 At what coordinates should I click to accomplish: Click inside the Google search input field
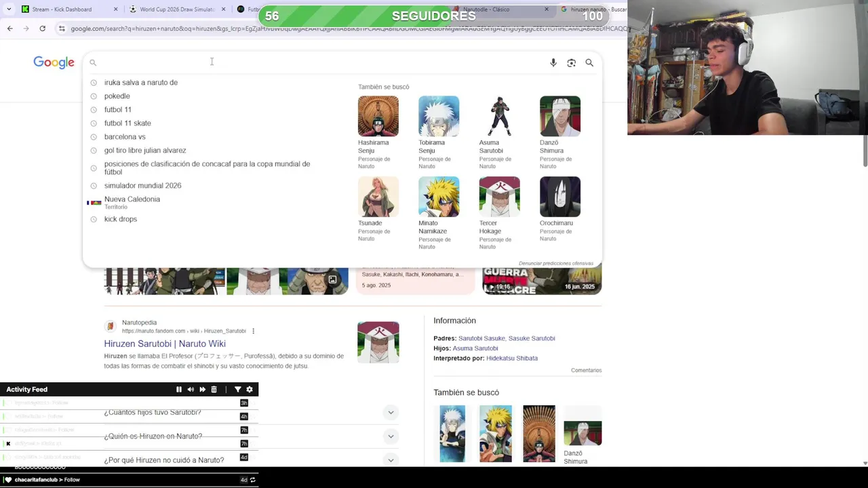tap(322, 62)
